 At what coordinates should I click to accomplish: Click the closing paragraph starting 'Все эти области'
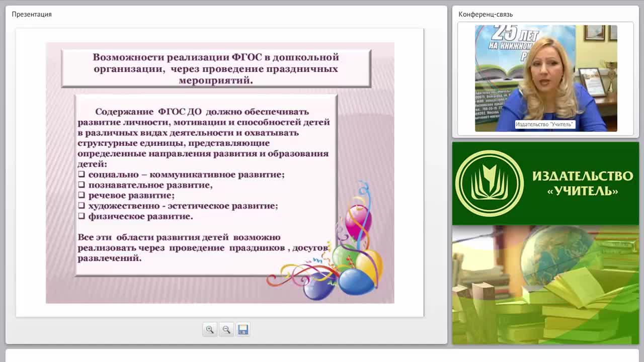click(x=203, y=247)
